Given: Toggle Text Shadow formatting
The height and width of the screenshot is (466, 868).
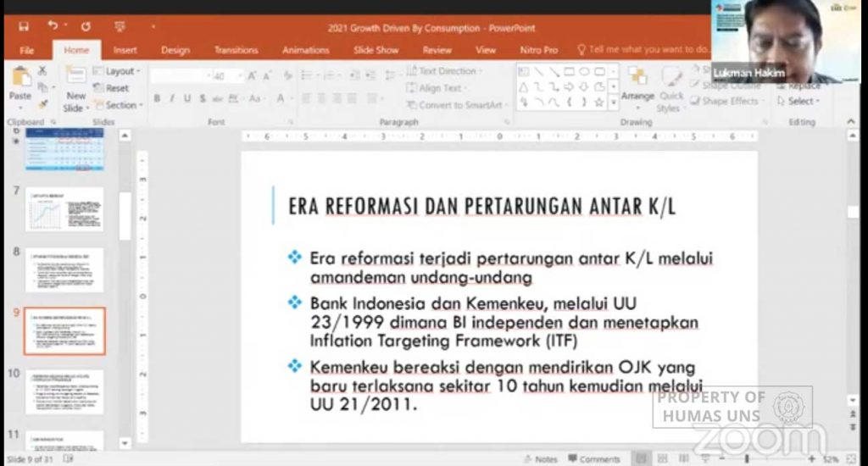Looking at the screenshot, I should pyautogui.click(x=203, y=98).
